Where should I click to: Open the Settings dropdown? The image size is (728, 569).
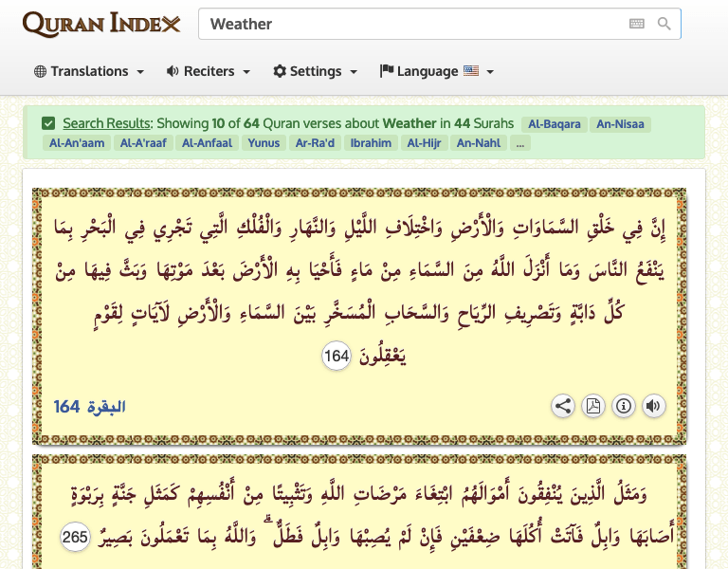pos(315,71)
